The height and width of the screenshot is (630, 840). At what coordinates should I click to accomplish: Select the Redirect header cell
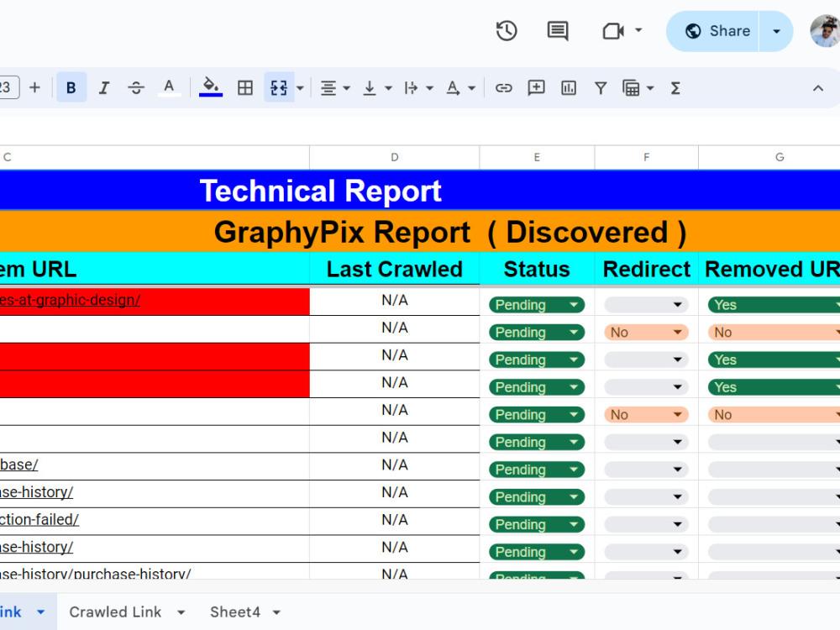tap(647, 269)
